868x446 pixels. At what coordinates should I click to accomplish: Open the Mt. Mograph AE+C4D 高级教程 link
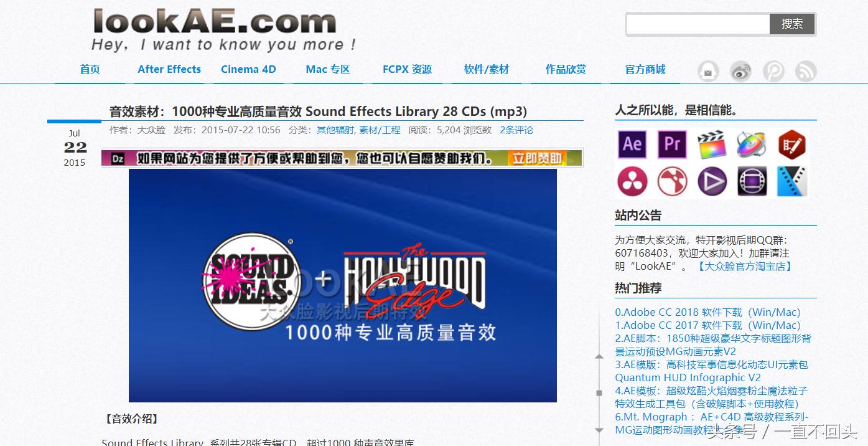712,424
